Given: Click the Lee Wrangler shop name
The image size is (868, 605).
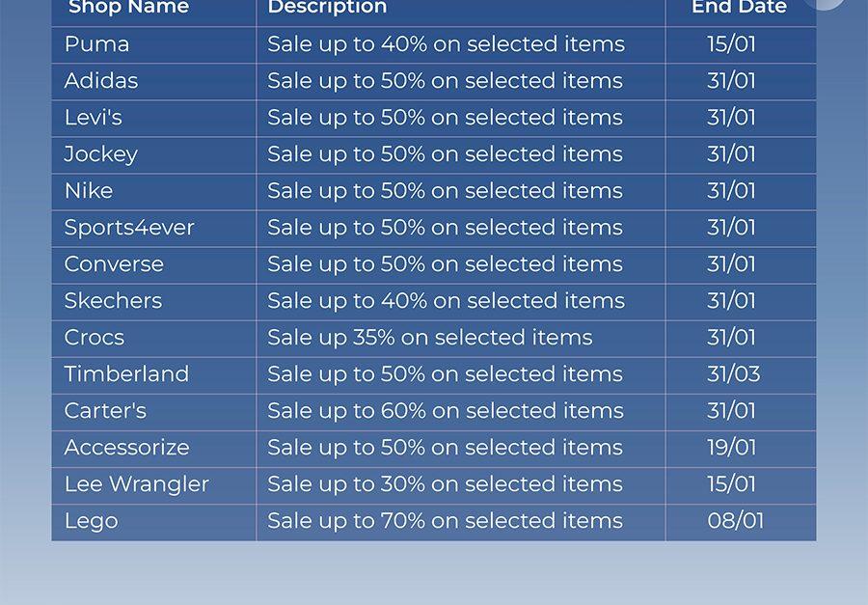Looking at the screenshot, I should coord(137,484).
